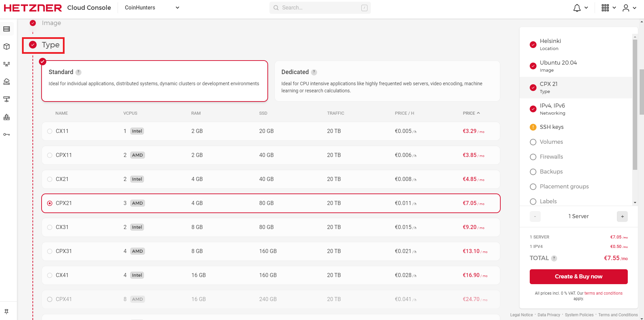Open Networks icon in sidebar
The height and width of the screenshot is (320, 644).
click(7, 99)
